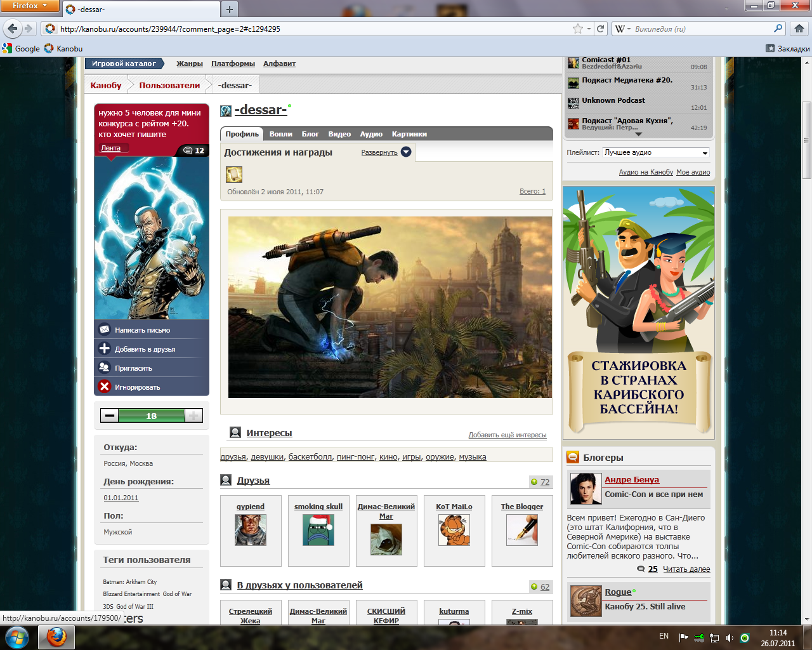Go to Пользователи breadcrumb link
The height and width of the screenshot is (650, 812).
tap(169, 85)
